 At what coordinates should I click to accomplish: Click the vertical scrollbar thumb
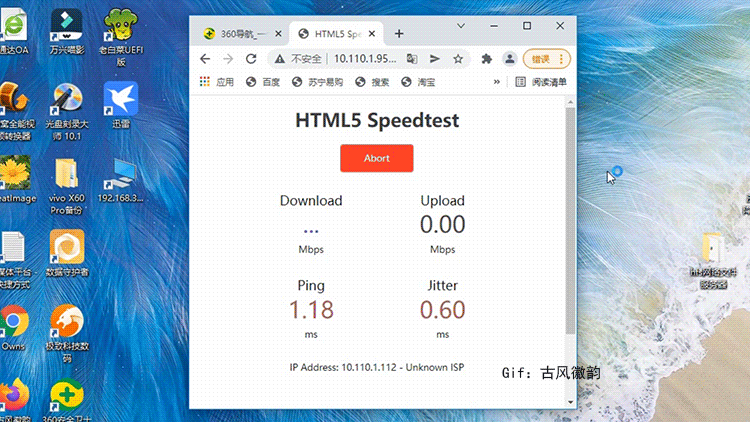tap(570, 221)
